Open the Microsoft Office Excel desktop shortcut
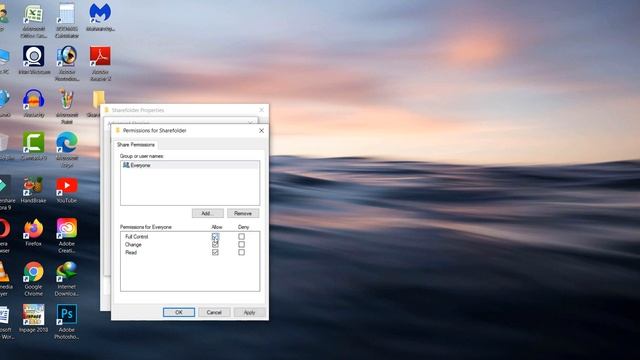Viewport: 640px width, 360px height. (33, 20)
